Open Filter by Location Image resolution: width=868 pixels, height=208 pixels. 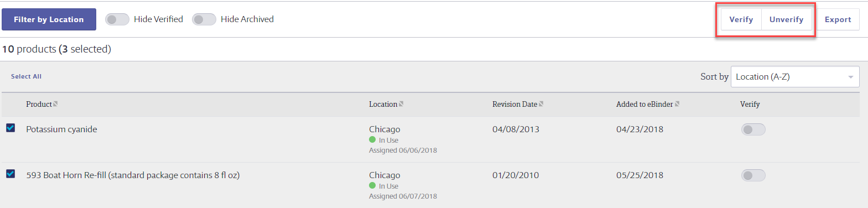[x=49, y=19]
